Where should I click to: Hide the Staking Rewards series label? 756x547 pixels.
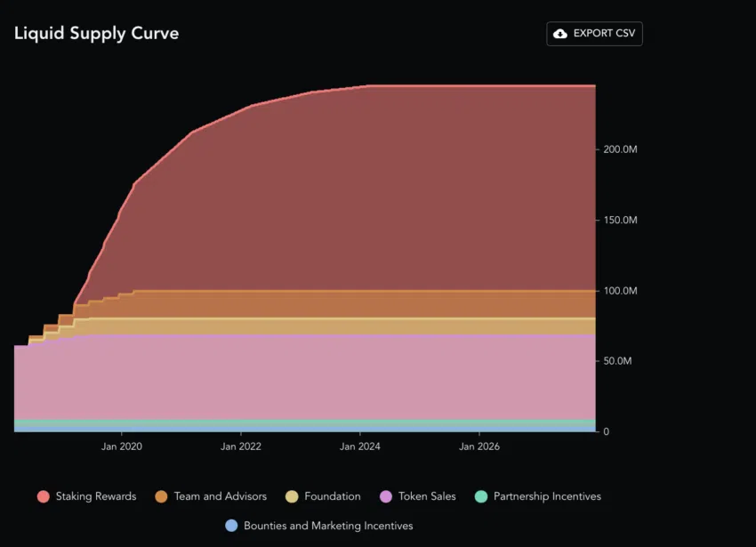coord(96,496)
